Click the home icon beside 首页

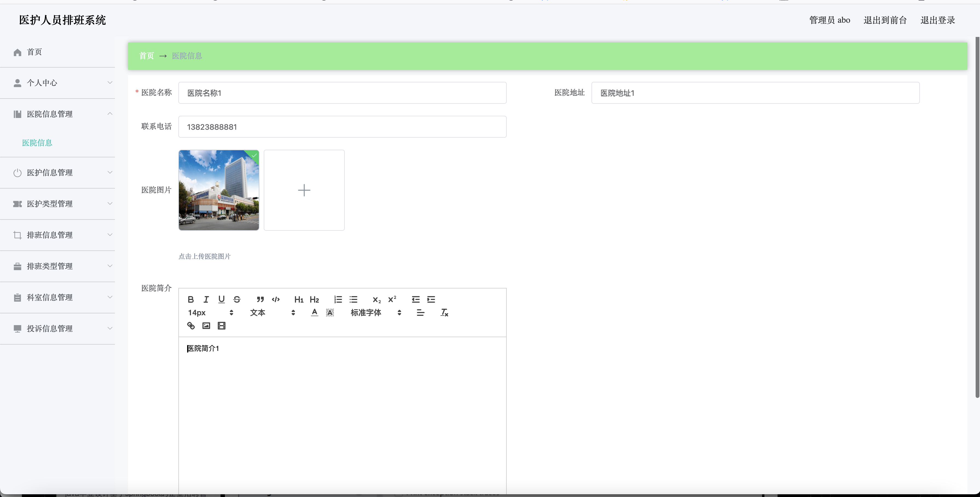(x=17, y=52)
